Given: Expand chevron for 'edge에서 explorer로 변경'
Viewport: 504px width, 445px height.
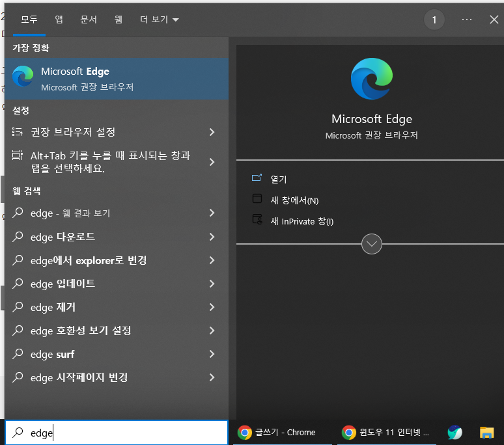Looking at the screenshot, I should [212, 260].
